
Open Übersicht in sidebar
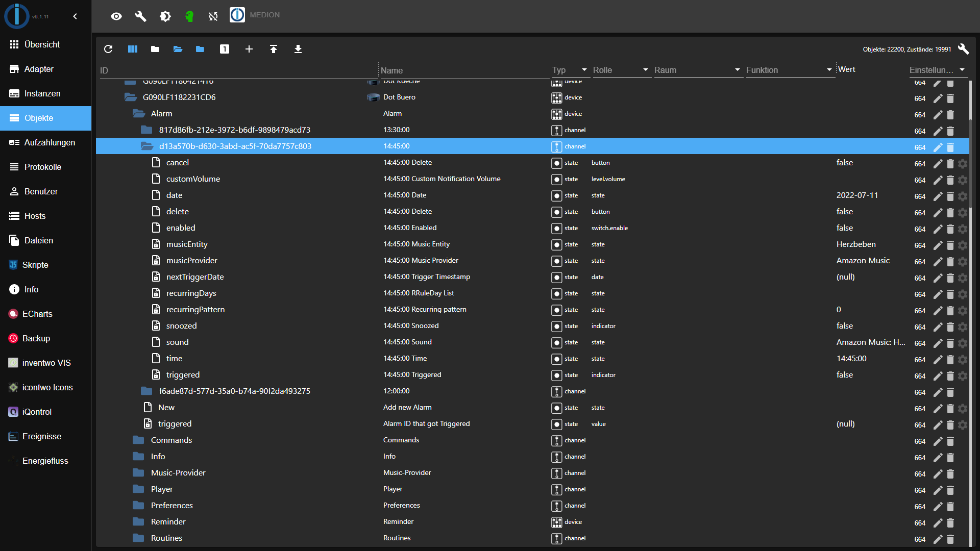coord(46,44)
